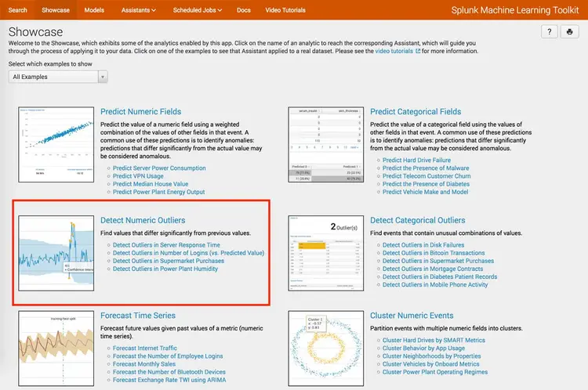Open Detect Outliers in Mobile Phone Activity
The image size is (588, 390).
pyautogui.click(x=435, y=285)
